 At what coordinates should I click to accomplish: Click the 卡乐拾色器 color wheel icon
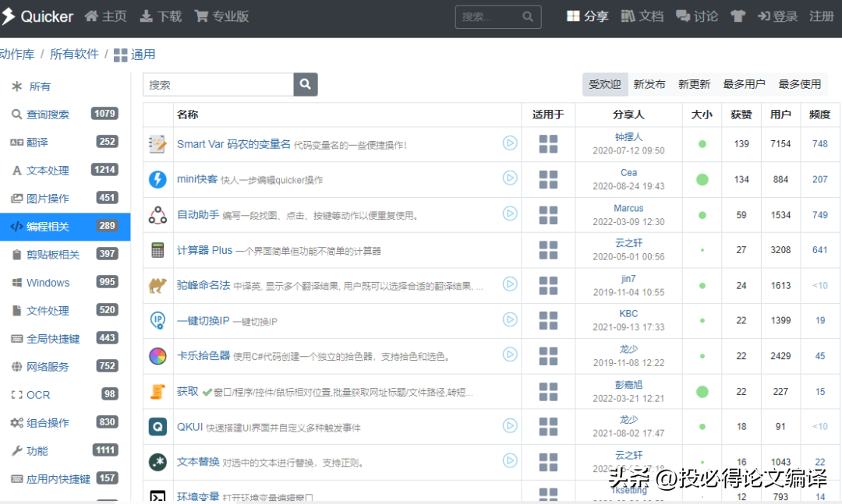point(157,356)
